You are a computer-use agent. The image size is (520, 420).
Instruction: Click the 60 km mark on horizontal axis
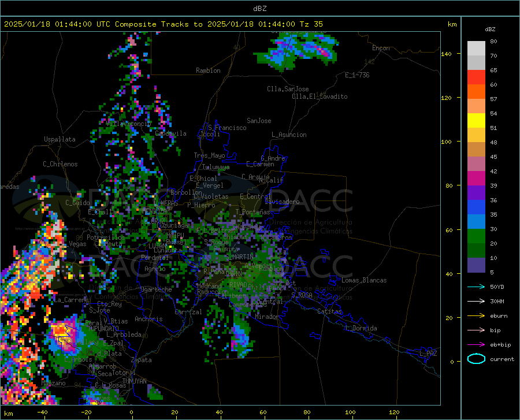click(x=263, y=412)
